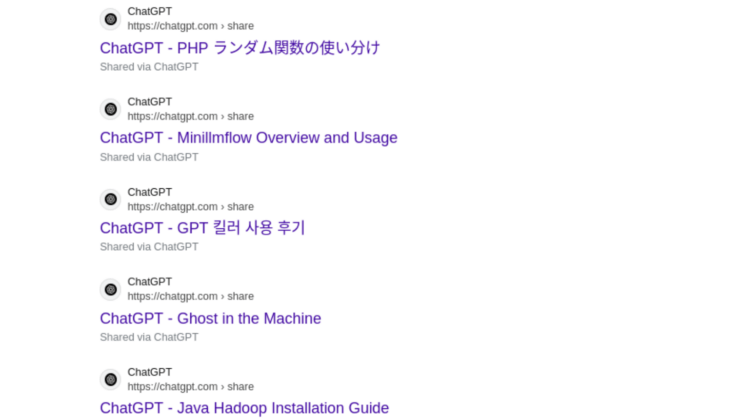This screenshot has height=420, width=740.
Task: Click ChatGPT favicon above Java Hadoop result
Action: click(111, 380)
